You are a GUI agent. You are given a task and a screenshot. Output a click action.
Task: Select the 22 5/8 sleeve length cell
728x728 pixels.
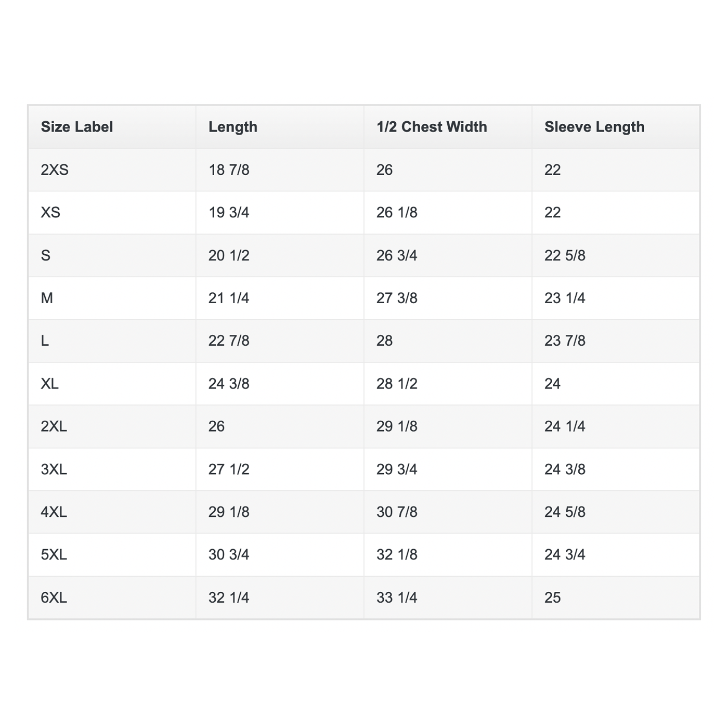565,255
